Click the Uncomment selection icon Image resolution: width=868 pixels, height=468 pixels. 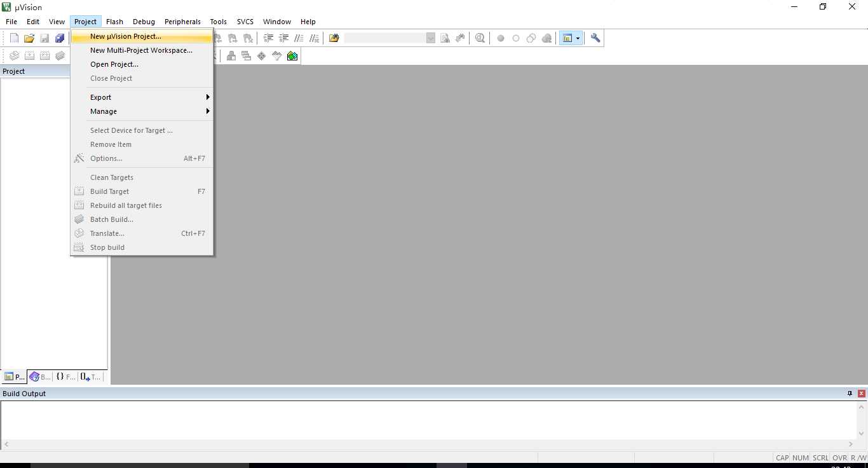314,38
